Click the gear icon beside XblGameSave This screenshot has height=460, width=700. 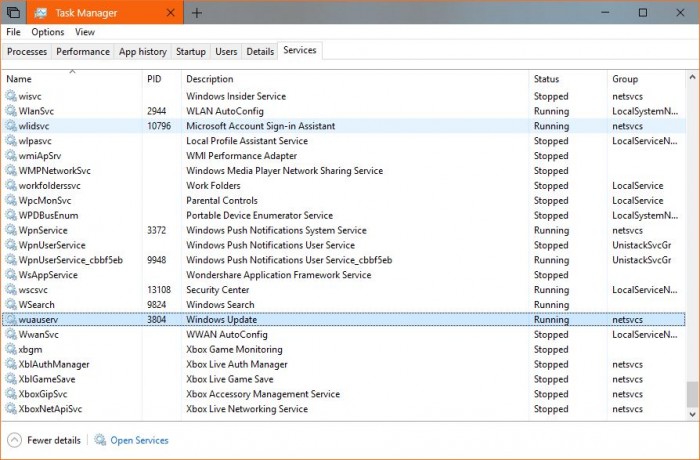[11, 379]
